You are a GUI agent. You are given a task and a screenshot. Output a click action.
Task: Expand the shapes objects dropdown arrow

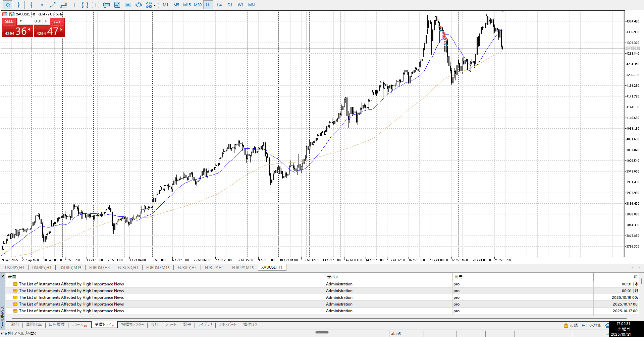(x=155, y=5)
